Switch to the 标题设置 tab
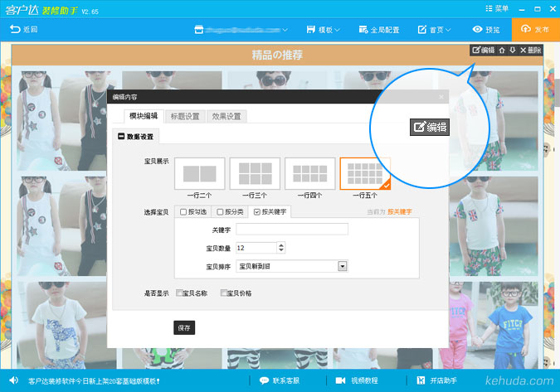This screenshot has width=560, height=392. (184, 116)
